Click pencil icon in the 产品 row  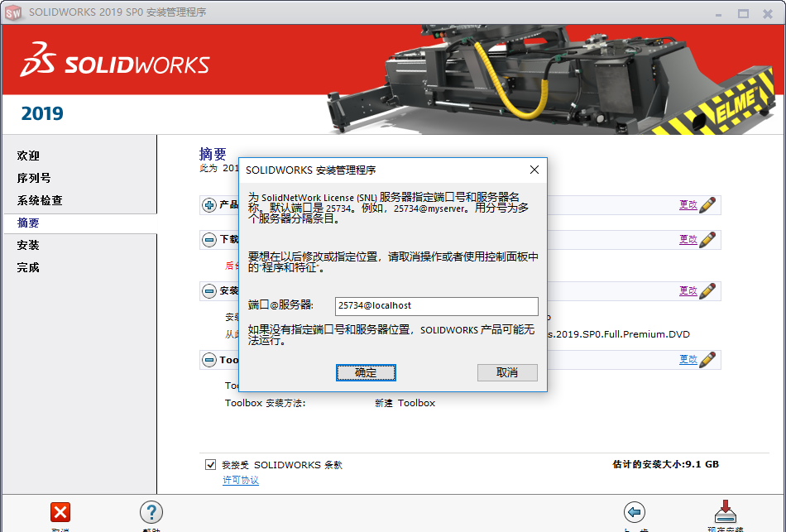coord(707,204)
